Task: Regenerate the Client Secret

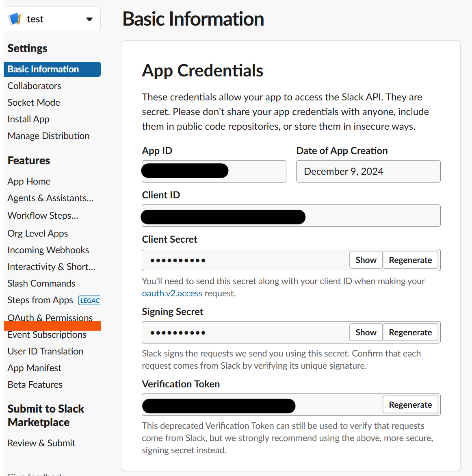Action: click(410, 260)
